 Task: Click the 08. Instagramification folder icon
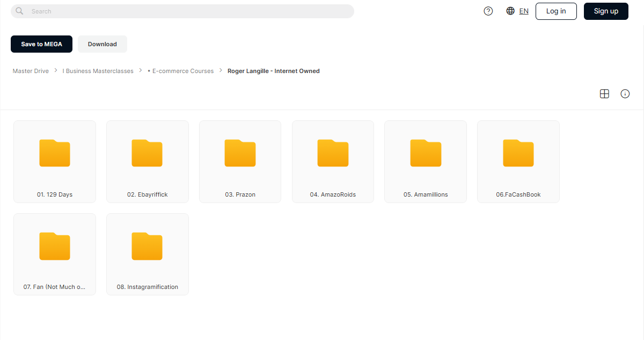(x=147, y=246)
